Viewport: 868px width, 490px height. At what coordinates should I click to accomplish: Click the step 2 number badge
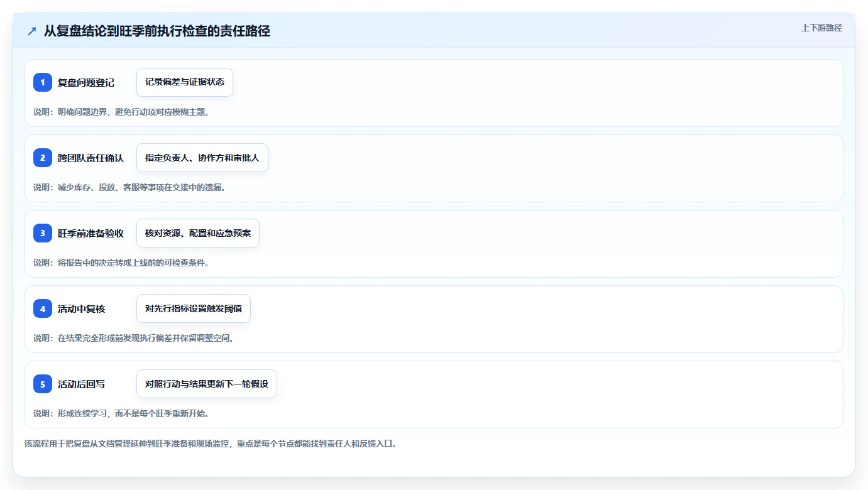pyautogui.click(x=43, y=158)
